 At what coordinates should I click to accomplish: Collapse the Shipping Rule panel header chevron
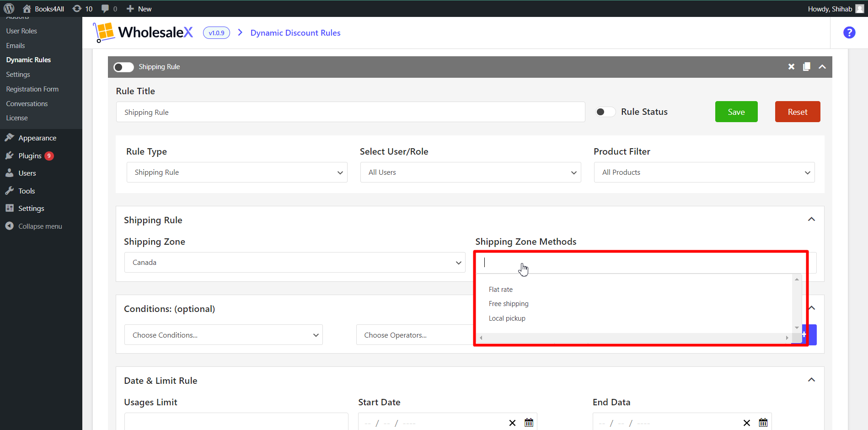(822, 67)
